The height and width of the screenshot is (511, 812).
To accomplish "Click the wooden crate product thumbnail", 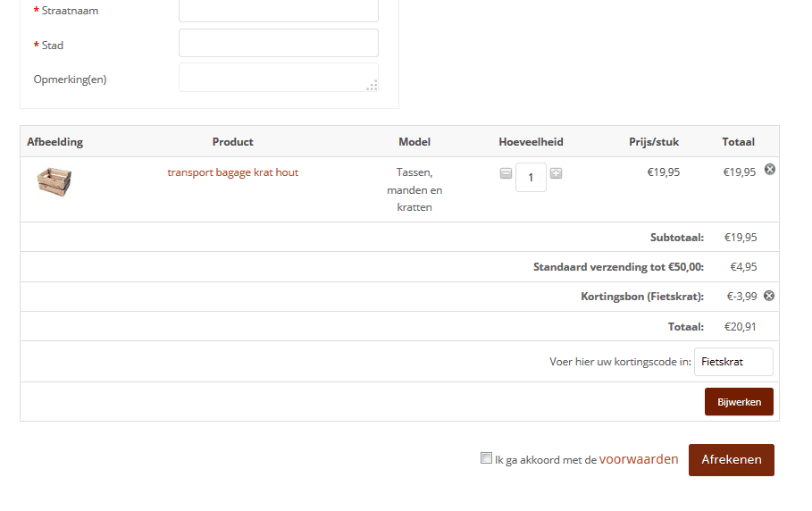I will pyautogui.click(x=54, y=182).
